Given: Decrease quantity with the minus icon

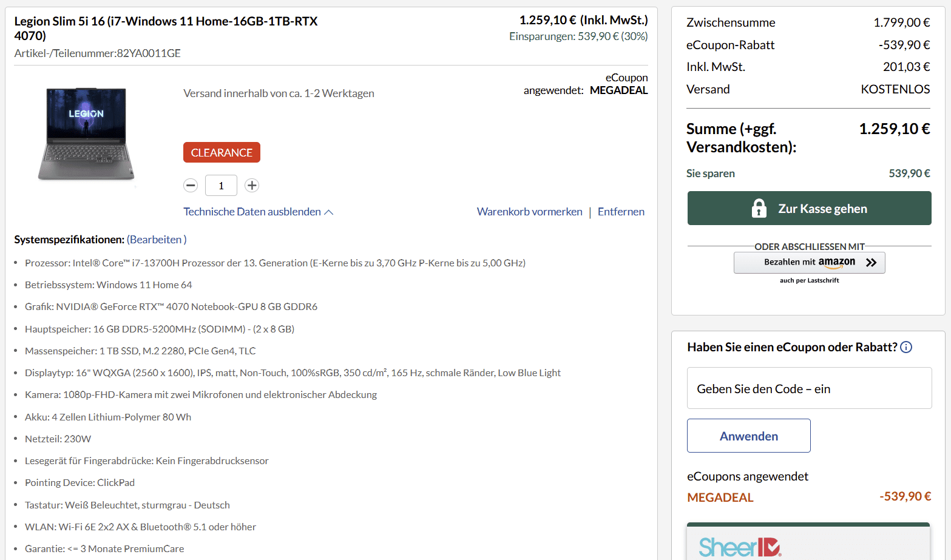Looking at the screenshot, I should (x=191, y=186).
